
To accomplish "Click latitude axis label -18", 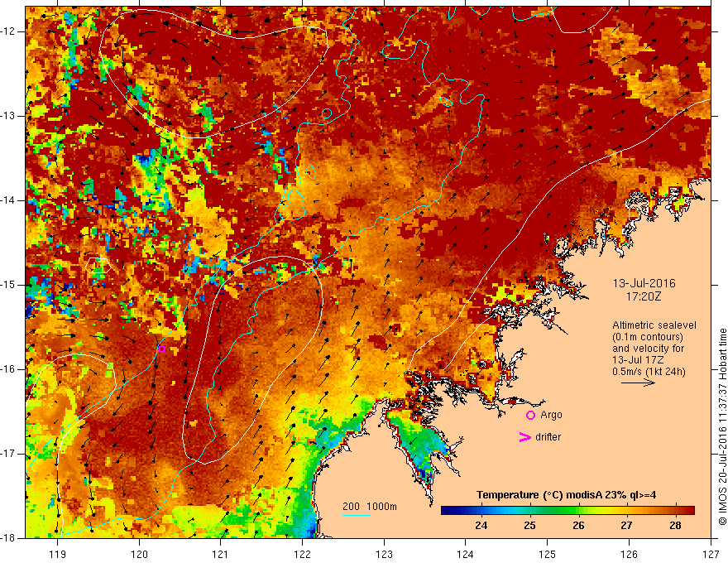I will (8, 538).
